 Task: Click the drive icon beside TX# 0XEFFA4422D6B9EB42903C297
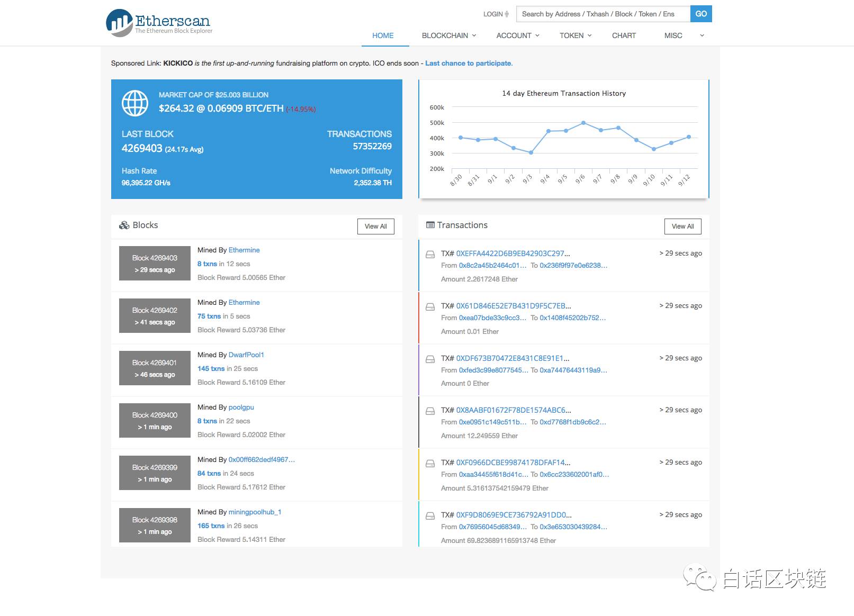(430, 254)
